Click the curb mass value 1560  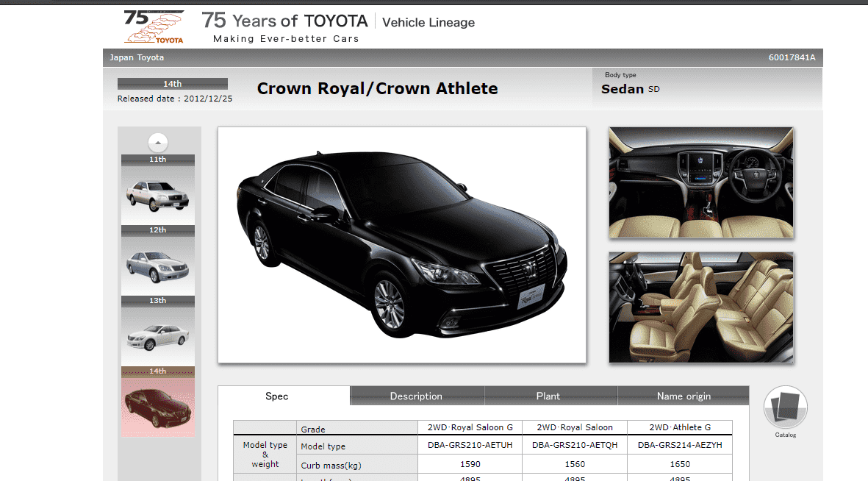[x=575, y=464]
